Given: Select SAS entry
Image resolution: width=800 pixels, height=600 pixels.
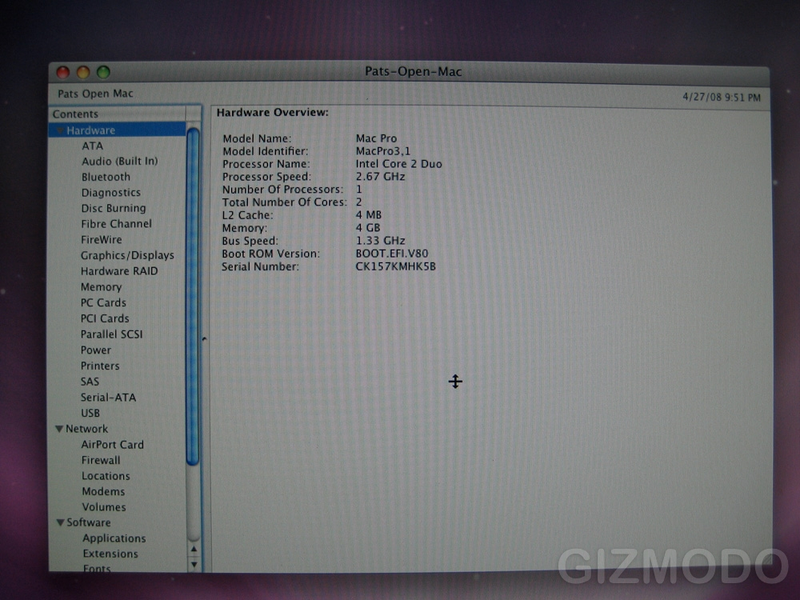Looking at the screenshot, I should (89, 382).
